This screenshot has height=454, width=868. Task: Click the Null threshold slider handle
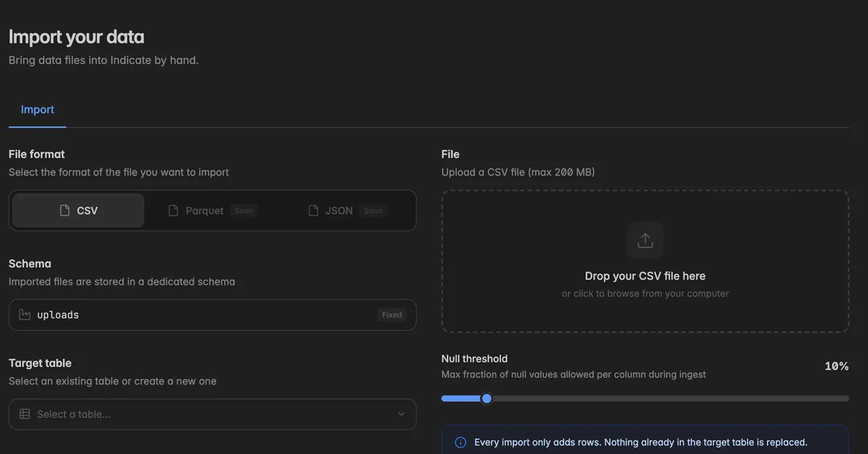tap(487, 398)
